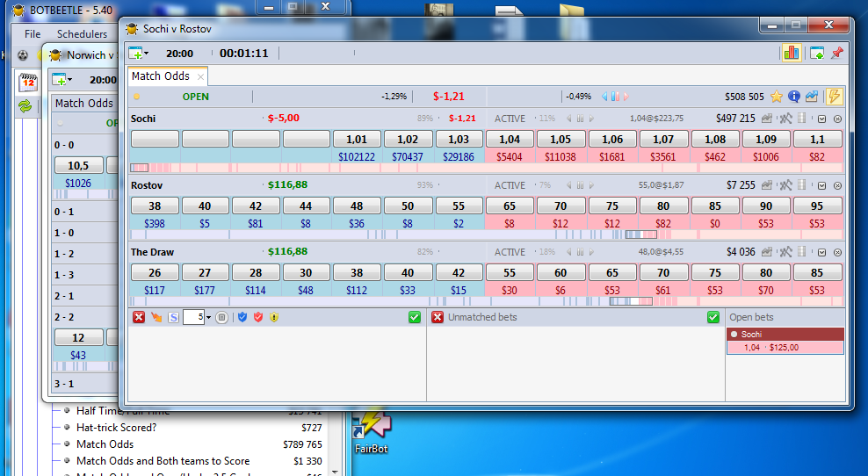
Task: Open market chart icon next to info icon
Action: 812,97
